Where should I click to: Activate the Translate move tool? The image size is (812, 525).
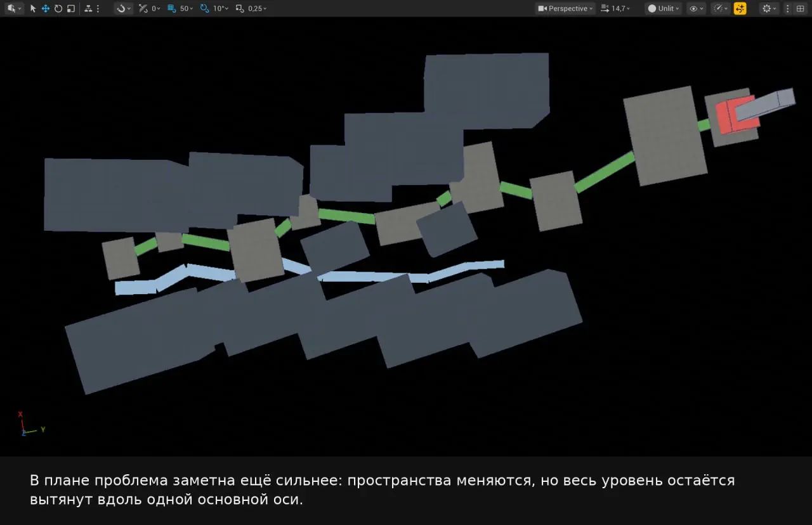coord(46,8)
